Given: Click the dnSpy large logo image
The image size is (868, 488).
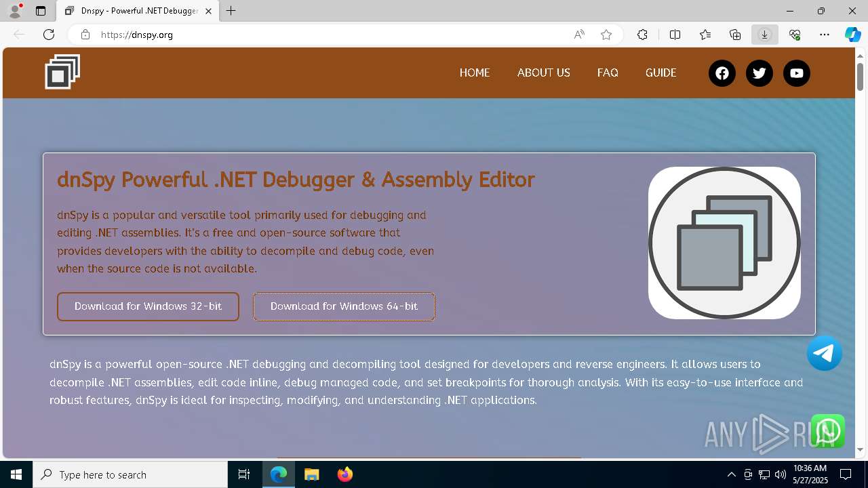Looking at the screenshot, I should click(724, 243).
